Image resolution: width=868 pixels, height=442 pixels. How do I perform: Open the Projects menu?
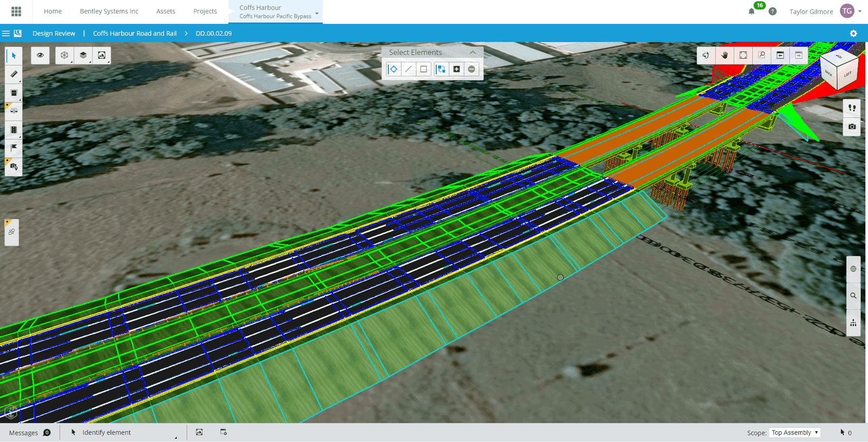coord(205,11)
